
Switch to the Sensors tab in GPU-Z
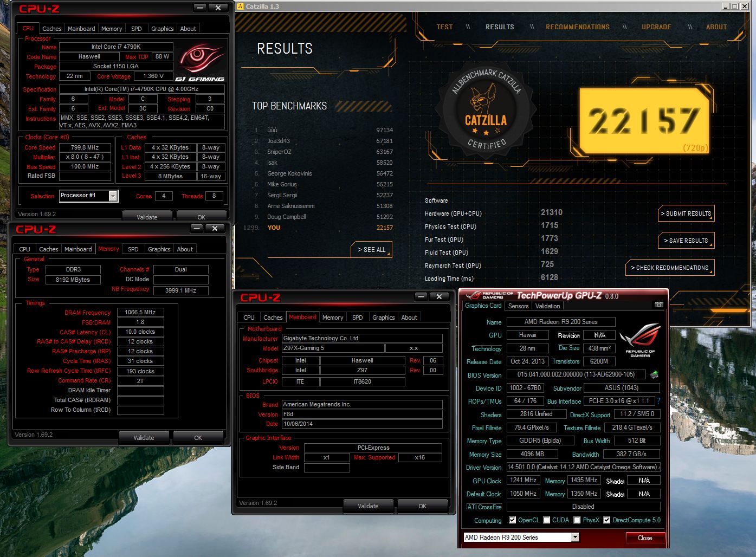518,306
